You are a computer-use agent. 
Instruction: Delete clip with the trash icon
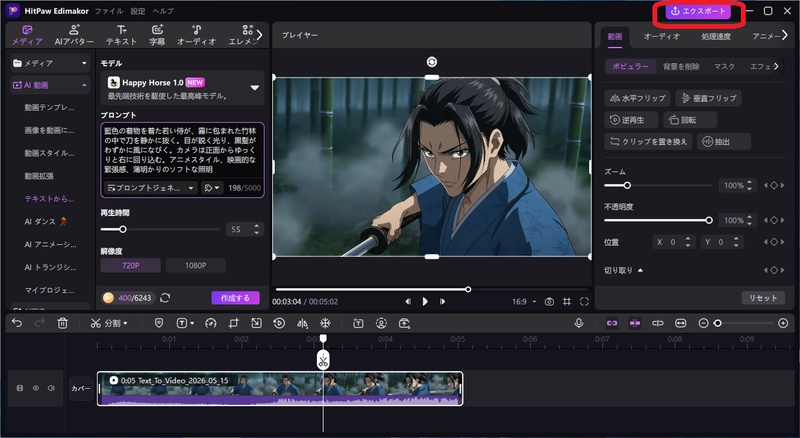pyautogui.click(x=62, y=323)
